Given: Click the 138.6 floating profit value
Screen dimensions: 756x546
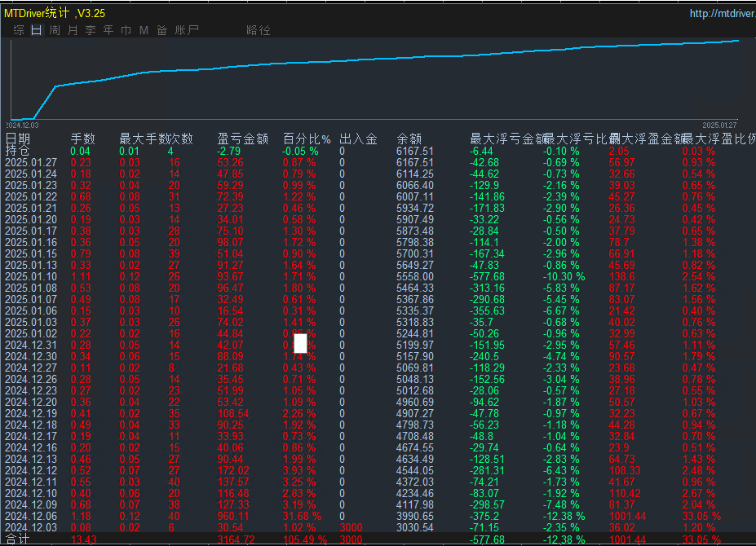Looking at the screenshot, I should coord(622,276).
